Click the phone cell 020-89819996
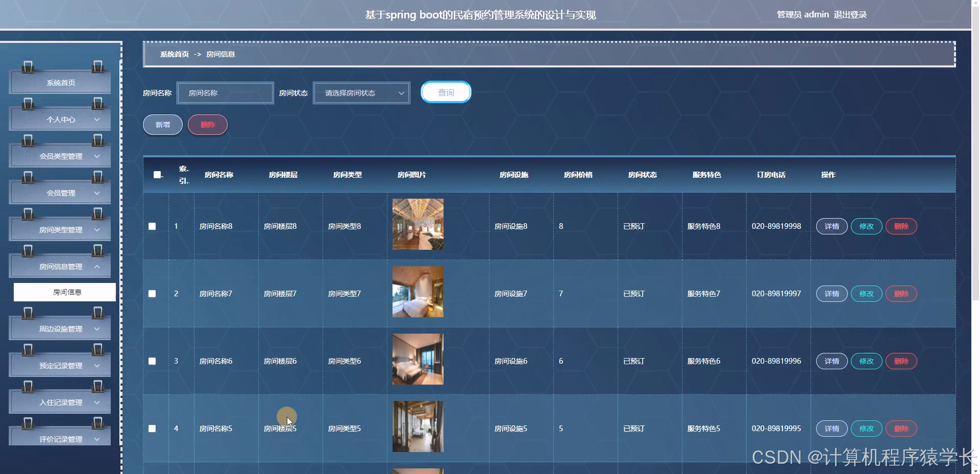This screenshot has width=980, height=474. (x=776, y=361)
